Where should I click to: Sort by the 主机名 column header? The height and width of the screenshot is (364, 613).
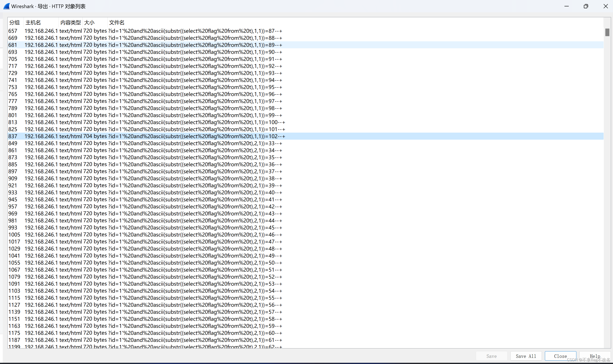[x=41, y=23]
